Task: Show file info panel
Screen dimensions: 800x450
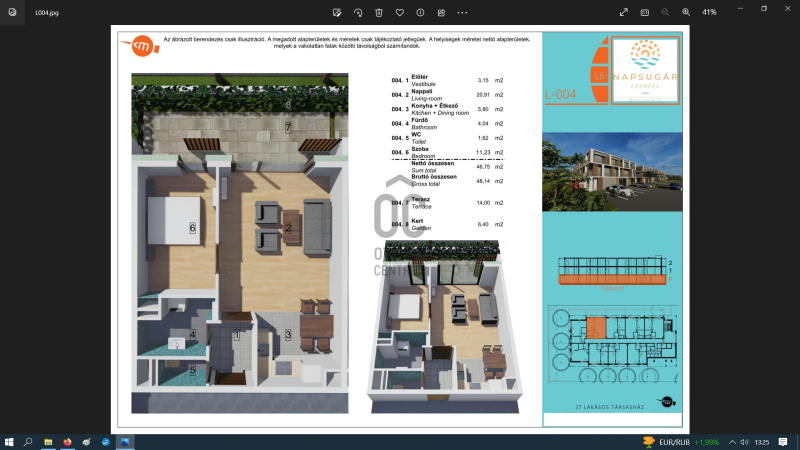Action: (420, 12)
